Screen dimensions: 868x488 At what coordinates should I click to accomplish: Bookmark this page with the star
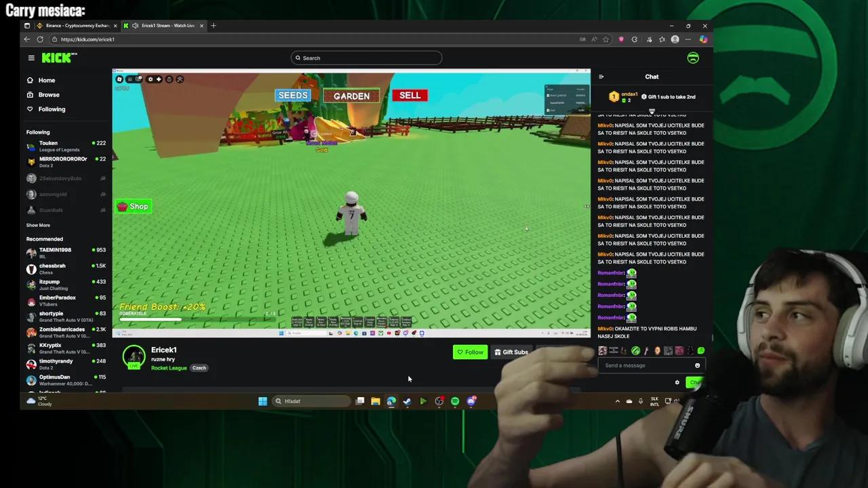tap(606, 39)
